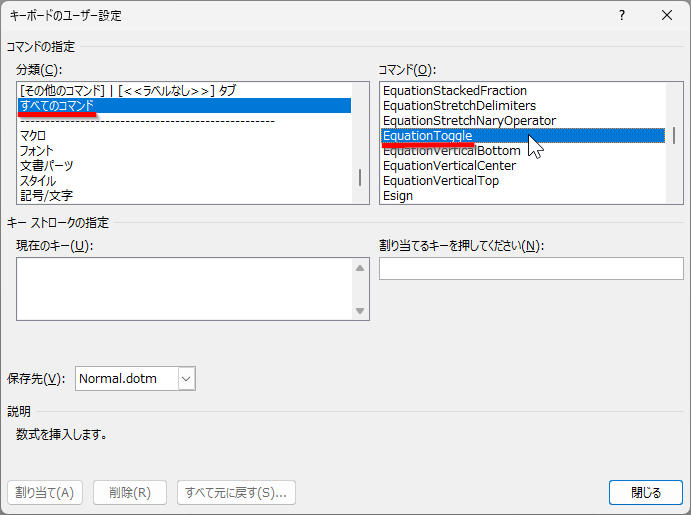Select 文書パーツ in the category list
The image size is (691, 515).
(185, 166)
